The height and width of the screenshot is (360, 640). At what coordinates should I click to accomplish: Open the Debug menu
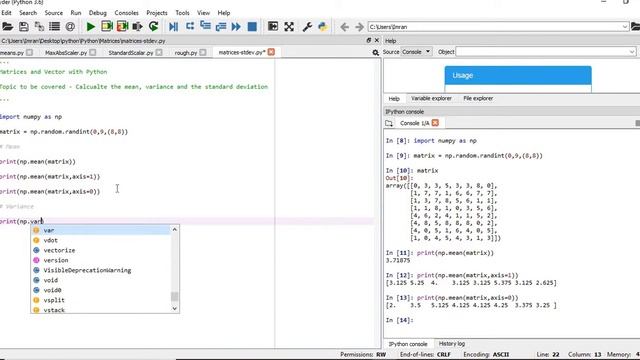[x=98, y=13]
